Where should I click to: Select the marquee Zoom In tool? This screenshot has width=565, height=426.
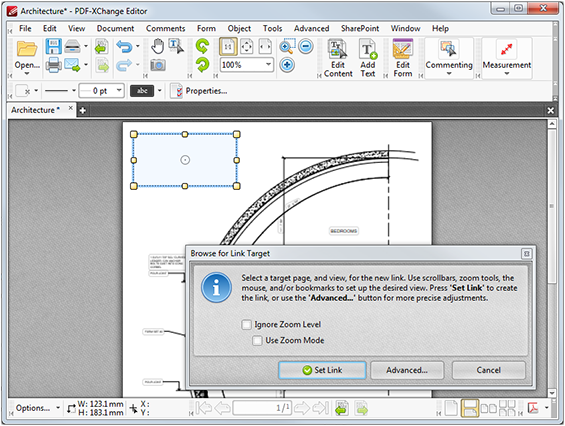(x=287, y=46)
